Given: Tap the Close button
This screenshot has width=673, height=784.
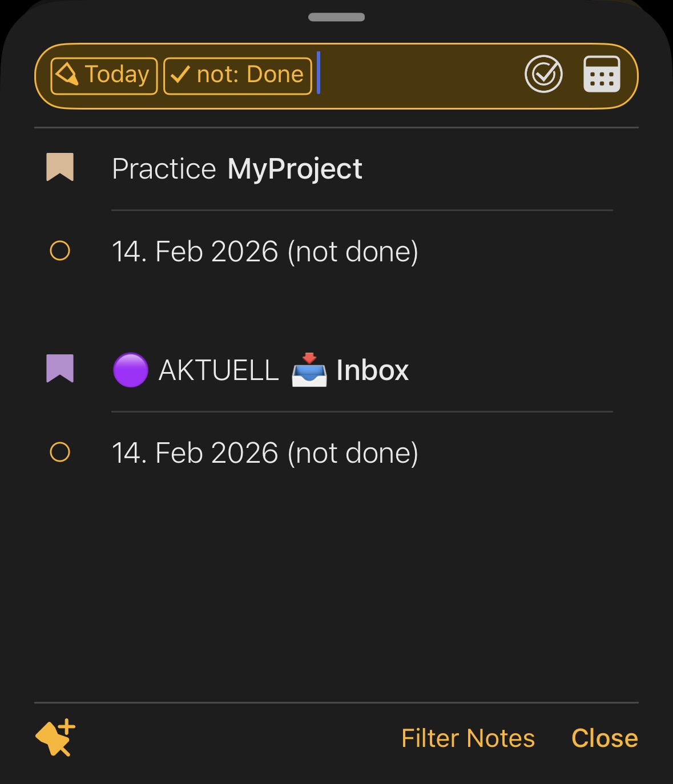Looking at the screenshot, I should click(604, 738).
